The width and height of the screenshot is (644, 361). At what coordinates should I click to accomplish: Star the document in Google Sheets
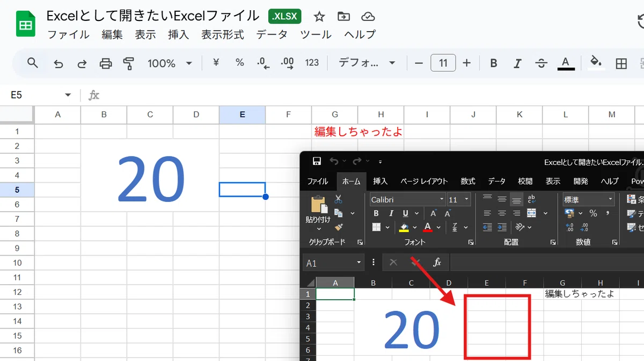coord(319,17)
